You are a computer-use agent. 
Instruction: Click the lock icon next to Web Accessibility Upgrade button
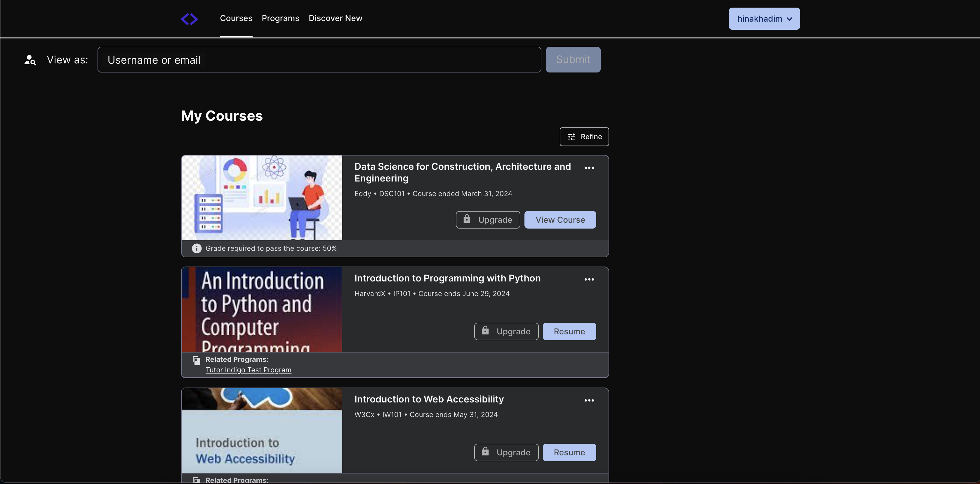click(x=485, y=452)
